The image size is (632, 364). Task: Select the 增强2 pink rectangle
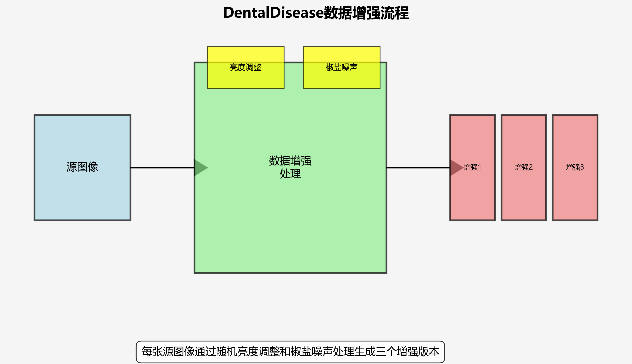pyautogui.click(x=524, y=195)
